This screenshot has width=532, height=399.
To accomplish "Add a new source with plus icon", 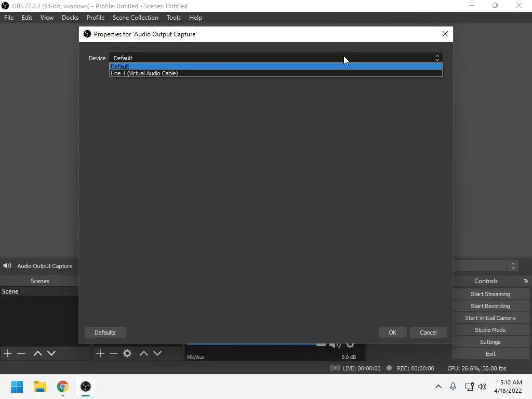I will tap(100, 353).
